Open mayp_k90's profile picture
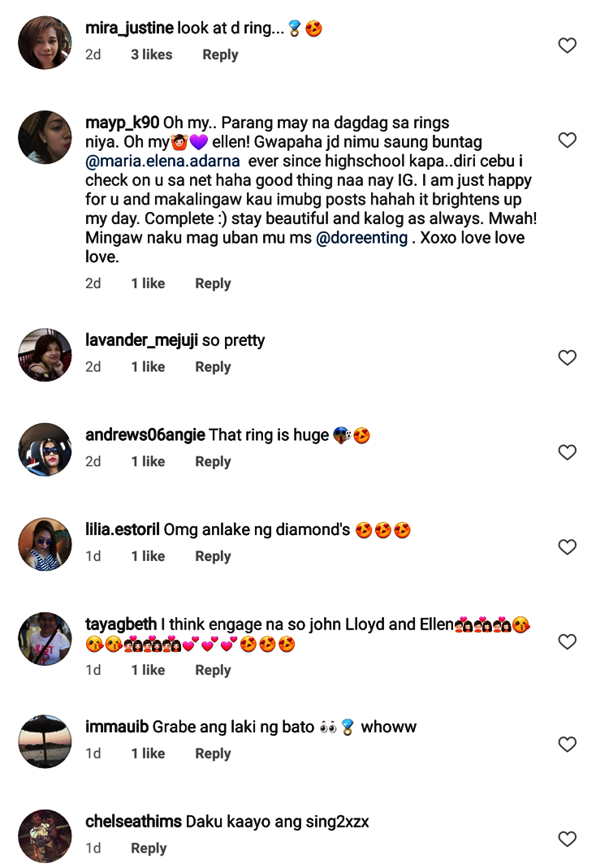Viewport: 609px width, 868px height. (x=45, y=138)
